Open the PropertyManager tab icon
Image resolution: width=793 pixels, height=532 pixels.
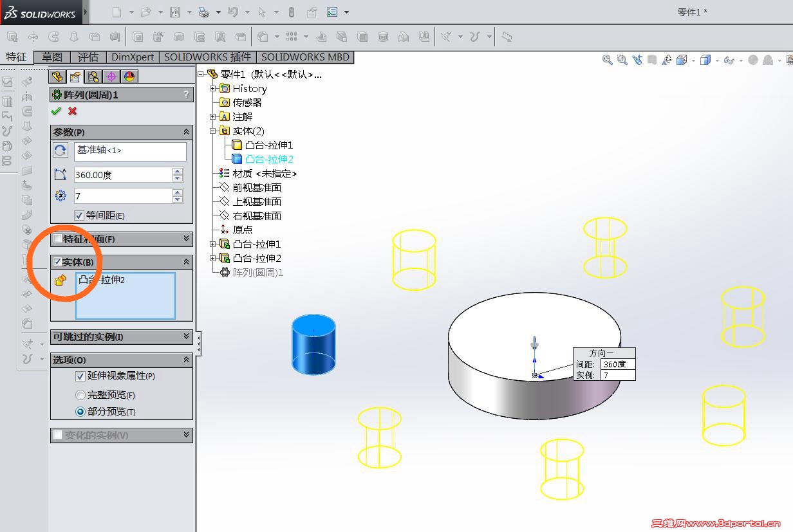coord(75,77)
